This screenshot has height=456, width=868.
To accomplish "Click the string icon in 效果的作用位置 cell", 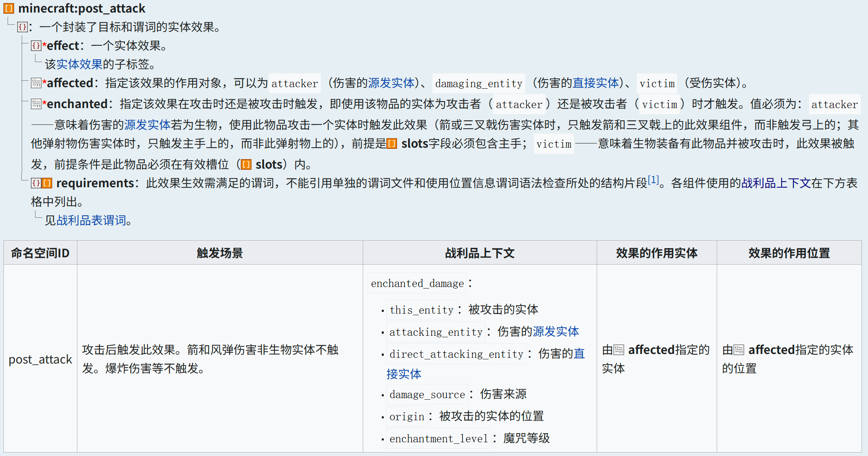I will click(x=739, y=350).
